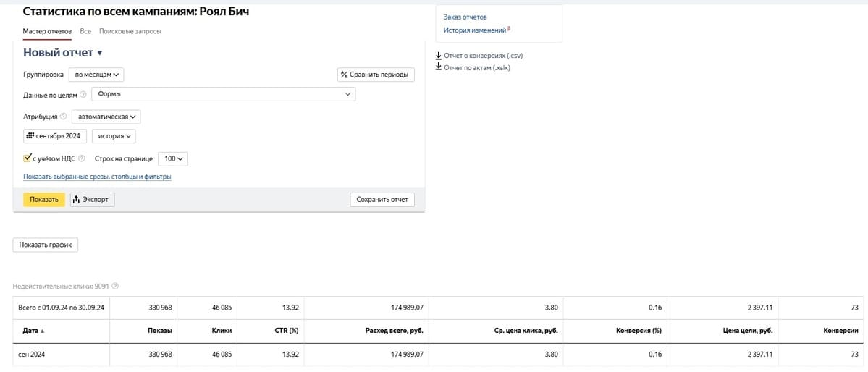Click the Конверсия (%) column header

click(x=639, y=331)
